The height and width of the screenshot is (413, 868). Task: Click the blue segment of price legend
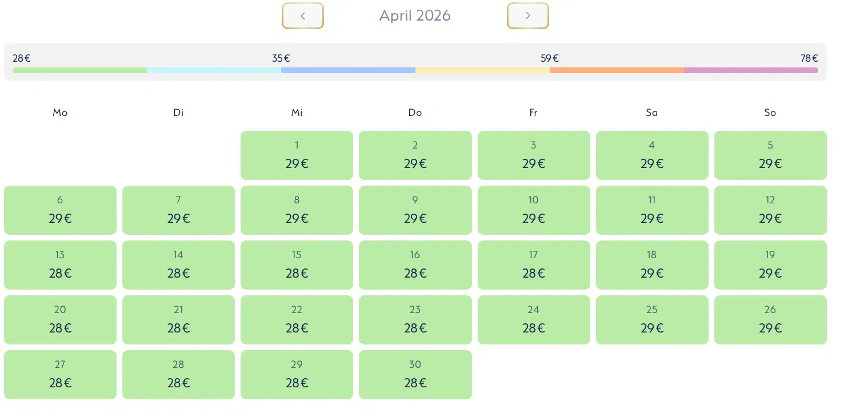coord(348,70)
